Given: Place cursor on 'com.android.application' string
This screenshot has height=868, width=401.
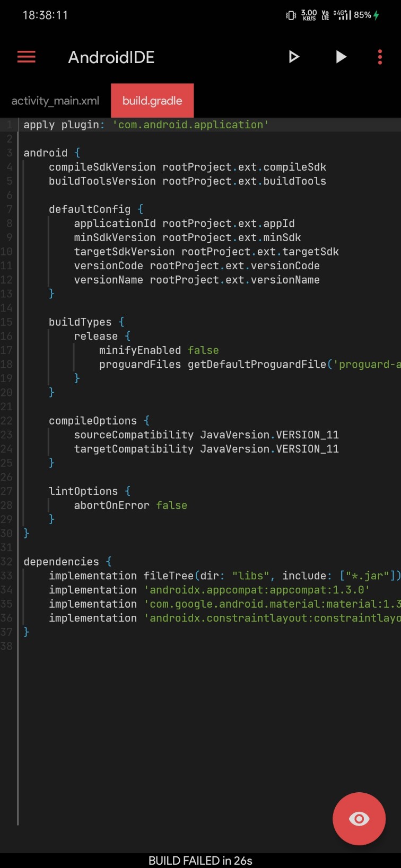Looking at the screenshot, I should (190, 125).
